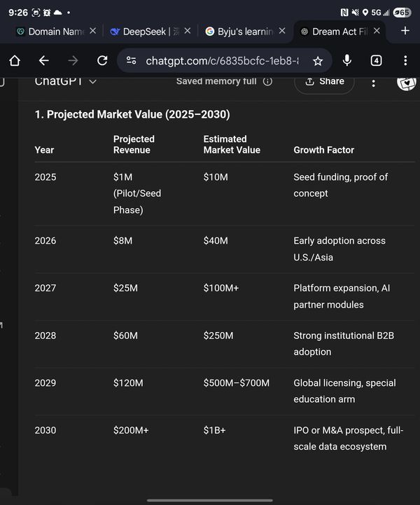This screenshot has width=420, height=505.
Task: Go back with the browser back arrow
Action: [x=43, y=61]
